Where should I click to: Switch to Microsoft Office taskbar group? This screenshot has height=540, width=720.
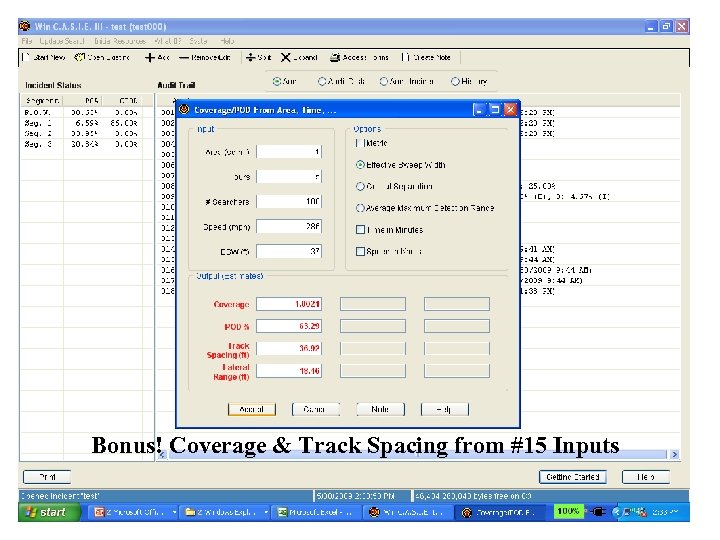click(x=135, y=512)
